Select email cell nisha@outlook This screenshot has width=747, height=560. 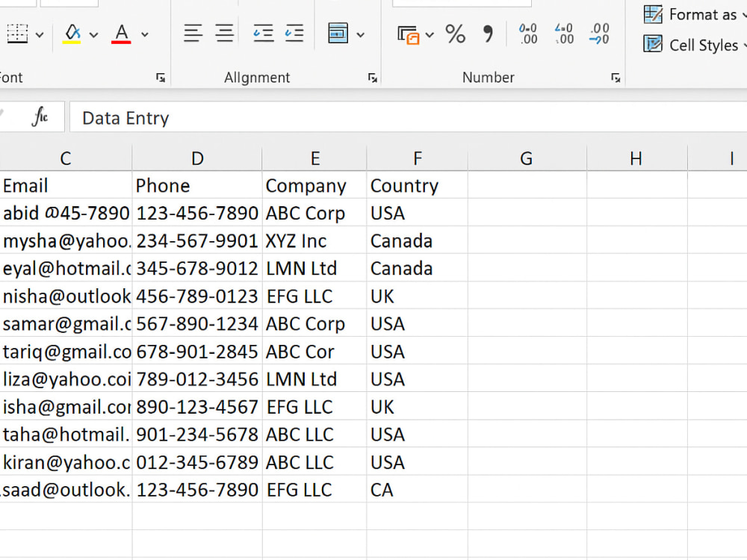66,296
